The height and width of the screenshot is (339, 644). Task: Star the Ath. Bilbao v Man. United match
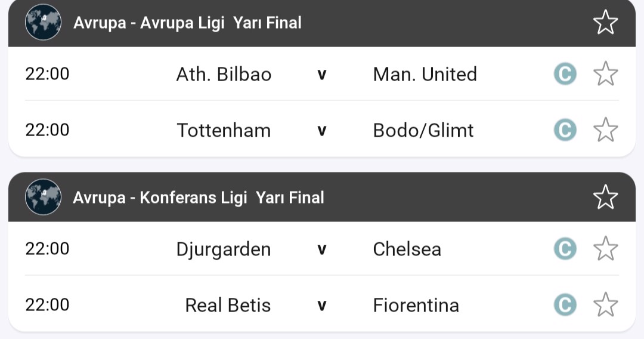click(x=605, y=74)
